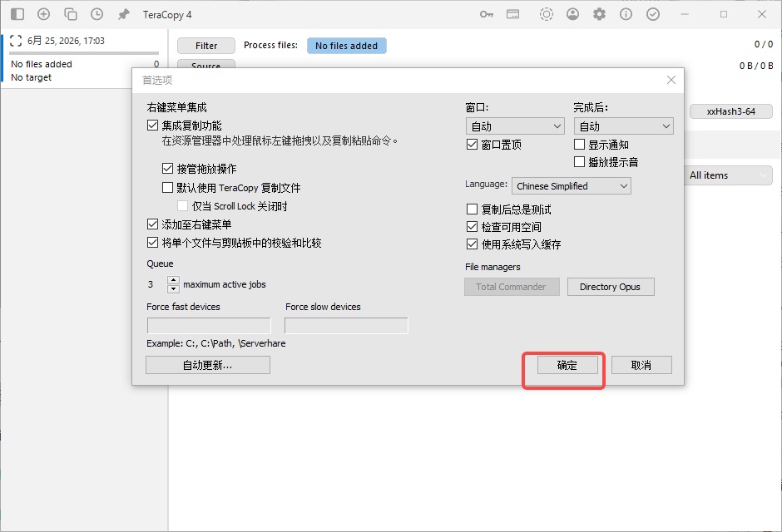
Task: Click the Filter button
Action: pos(206,46)
